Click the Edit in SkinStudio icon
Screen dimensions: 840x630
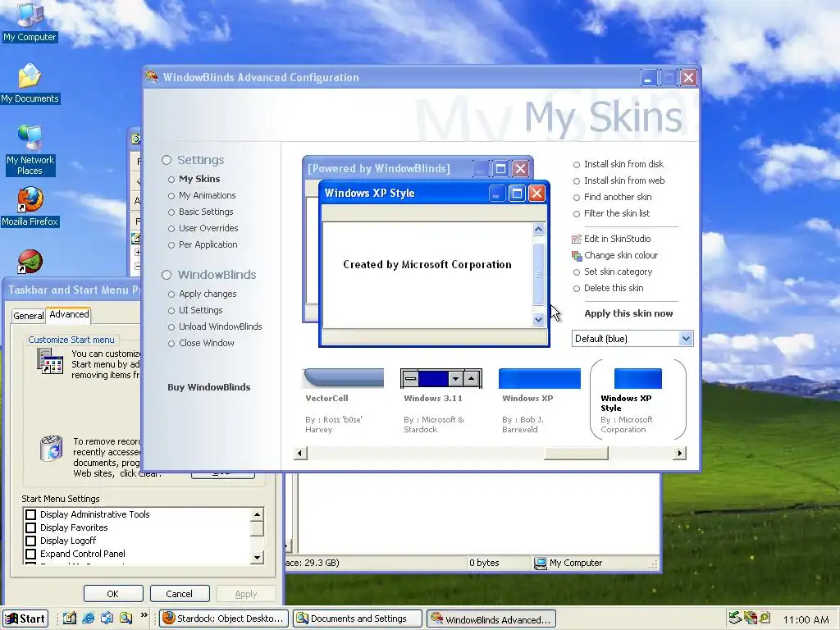(x=577, y=239)
